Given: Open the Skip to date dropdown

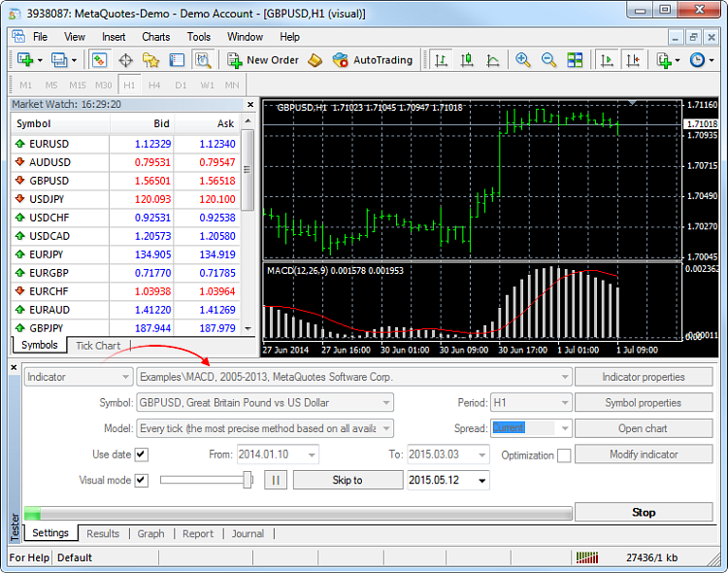Looking at the screenshot, I should pyautogui.click(x=483, y=481).
